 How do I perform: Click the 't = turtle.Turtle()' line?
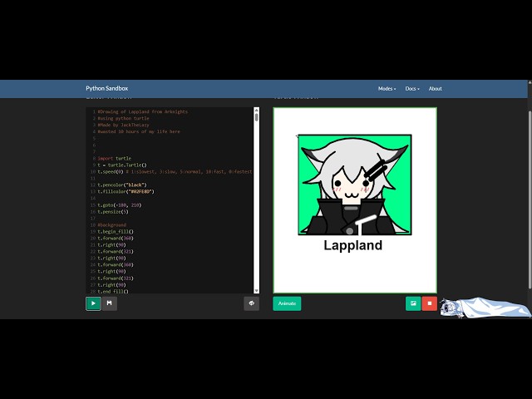point(122,165)
